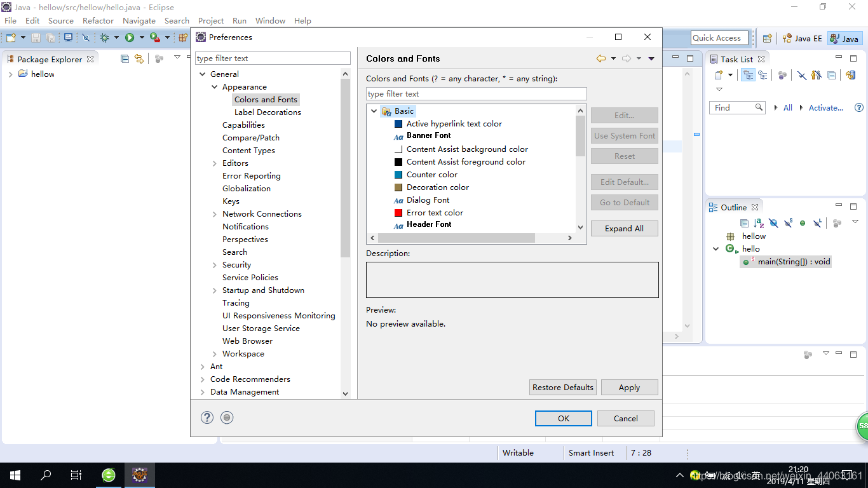Click the Quick Access field

tap(719, 38)
